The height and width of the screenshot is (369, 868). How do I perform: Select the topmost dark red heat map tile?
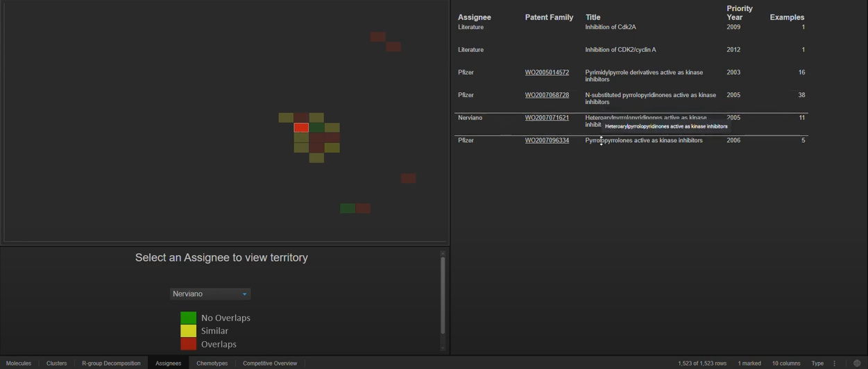pyautogui.click(x=378, y=37)
